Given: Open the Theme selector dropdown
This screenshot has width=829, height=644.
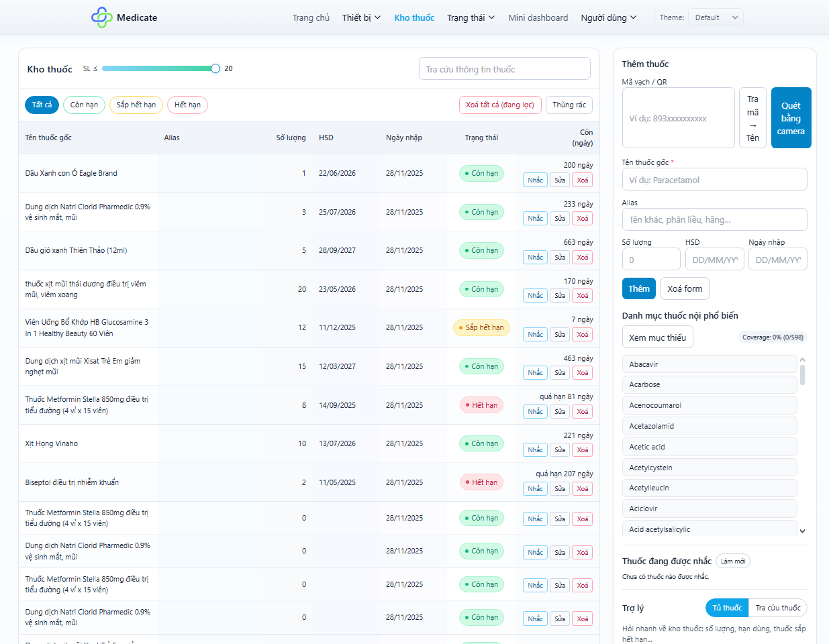Looking at the screenshot, I should tap(716, 17).
